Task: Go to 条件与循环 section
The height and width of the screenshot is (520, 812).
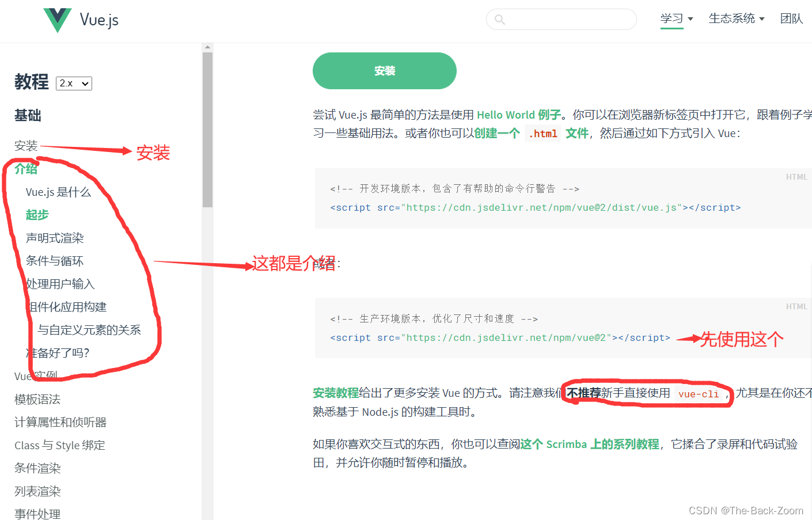Action: point(55,261)
